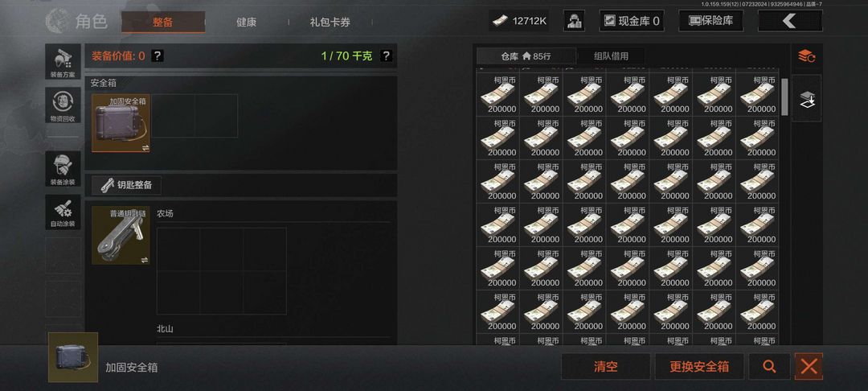Go back with the top-right arrow button

coord(790,21)
